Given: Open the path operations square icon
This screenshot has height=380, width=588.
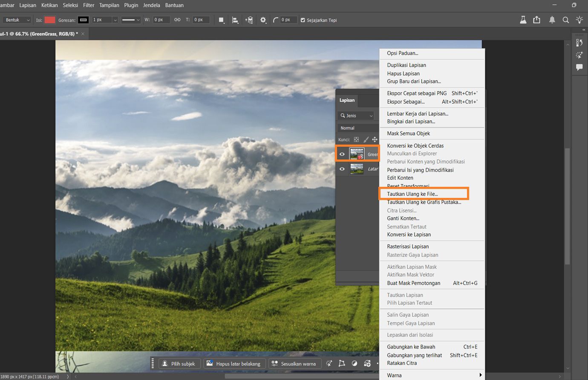Looking at the screenshot, I should 222,20.
